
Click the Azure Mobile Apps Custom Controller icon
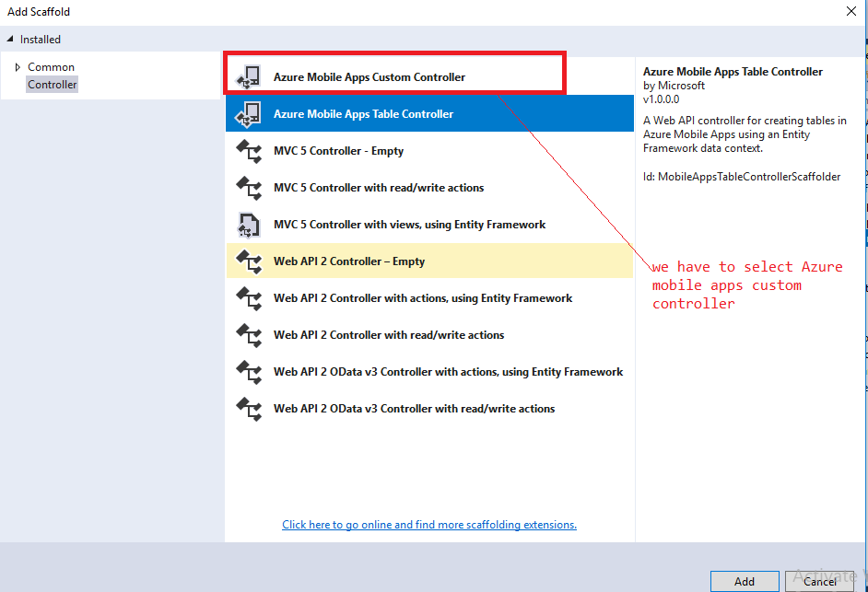[x=249, y=77]
